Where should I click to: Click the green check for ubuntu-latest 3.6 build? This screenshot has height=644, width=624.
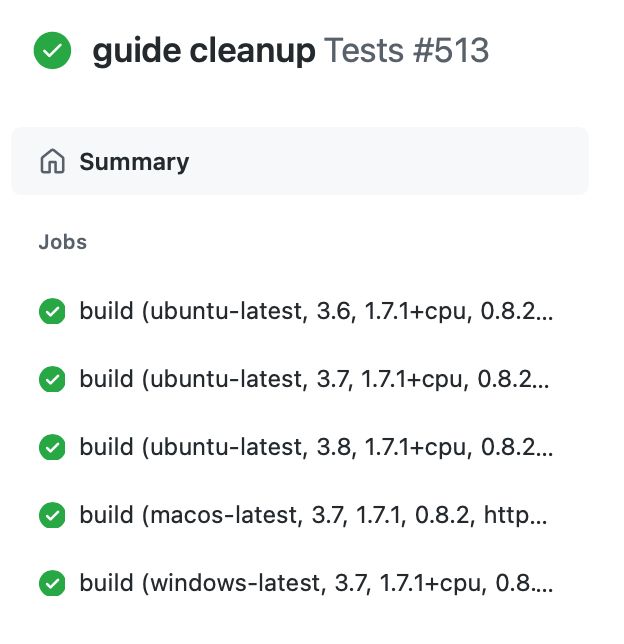[52, 311]
